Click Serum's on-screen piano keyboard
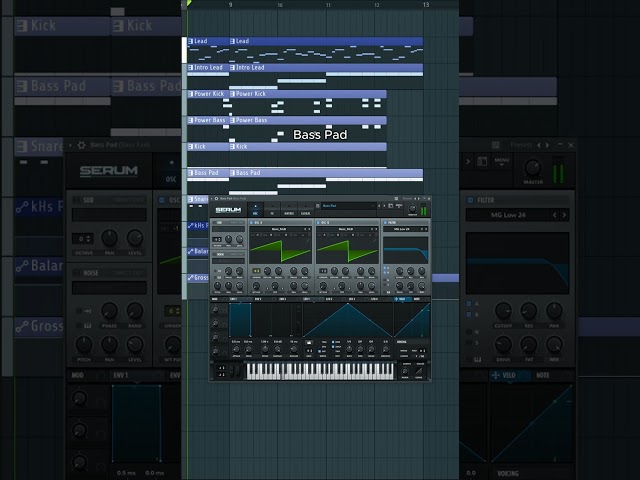This screenshot has height=480, width=640. click(x=320, y=371)
